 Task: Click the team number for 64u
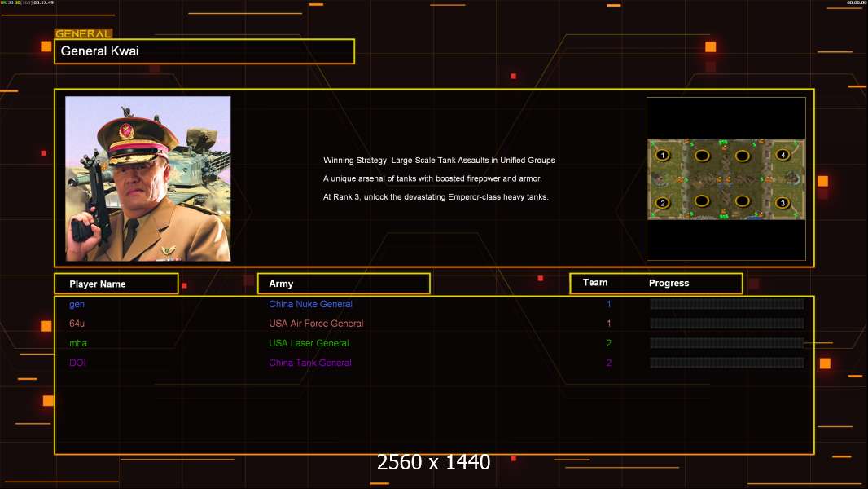pyautogui.click(x=608, y=324)
